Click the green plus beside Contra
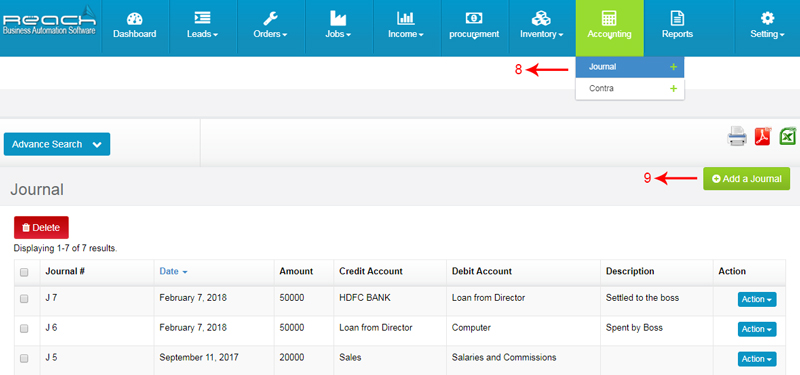Image resolution: width=800 pixels, height=375 pixels. [x=673, y=88]
